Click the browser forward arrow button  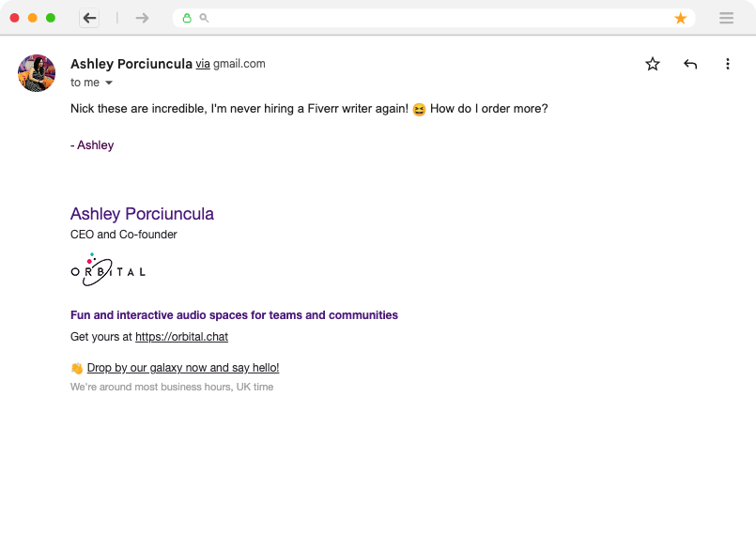pos(142,19)
